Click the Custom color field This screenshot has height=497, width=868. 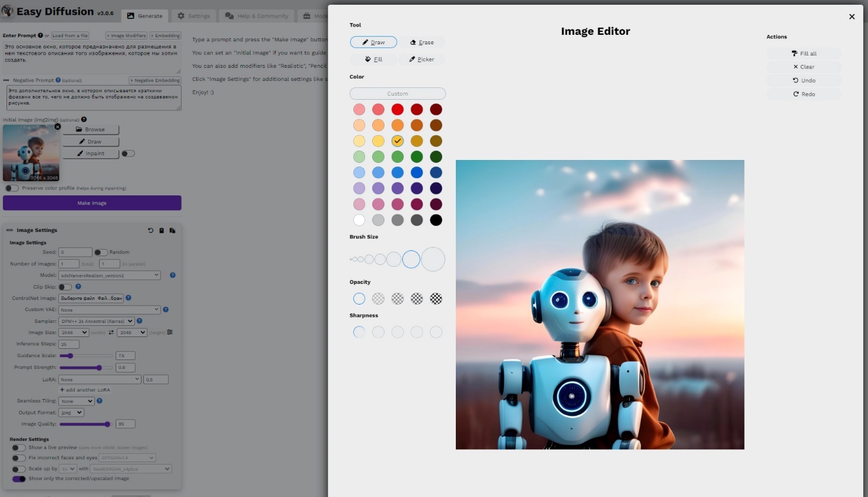click(x=397, y=94)
